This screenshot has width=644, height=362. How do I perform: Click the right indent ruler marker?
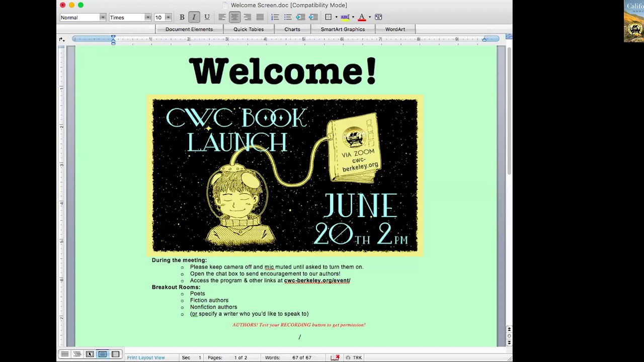[x=485, y=39]
